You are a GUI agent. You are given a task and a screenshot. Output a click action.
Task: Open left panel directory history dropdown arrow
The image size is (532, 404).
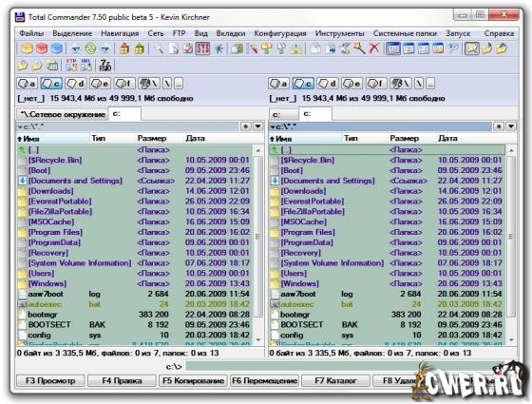coord(257,126)
